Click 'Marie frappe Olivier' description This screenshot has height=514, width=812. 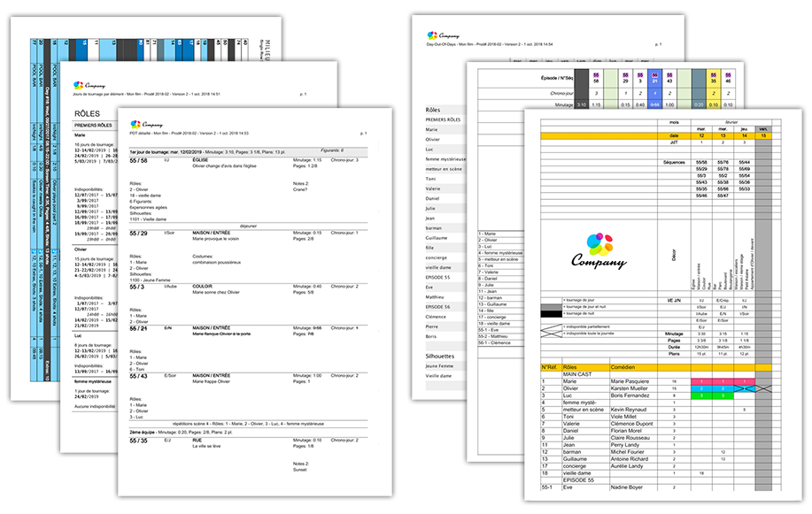pos(212,381)
